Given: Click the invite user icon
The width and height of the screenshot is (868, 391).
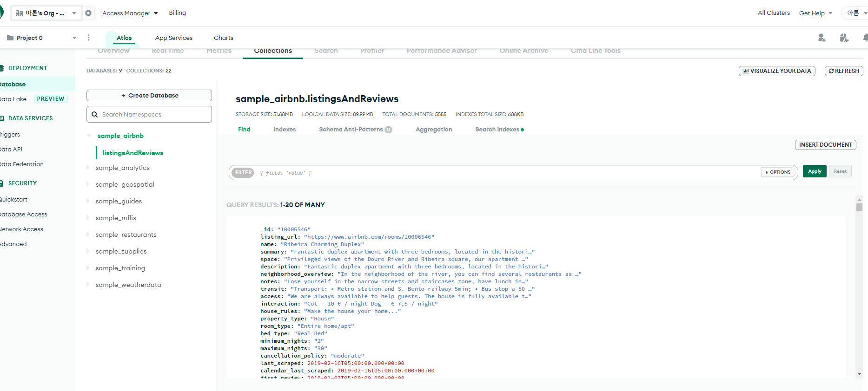Looking at the screenshot, I should [822, 38].
